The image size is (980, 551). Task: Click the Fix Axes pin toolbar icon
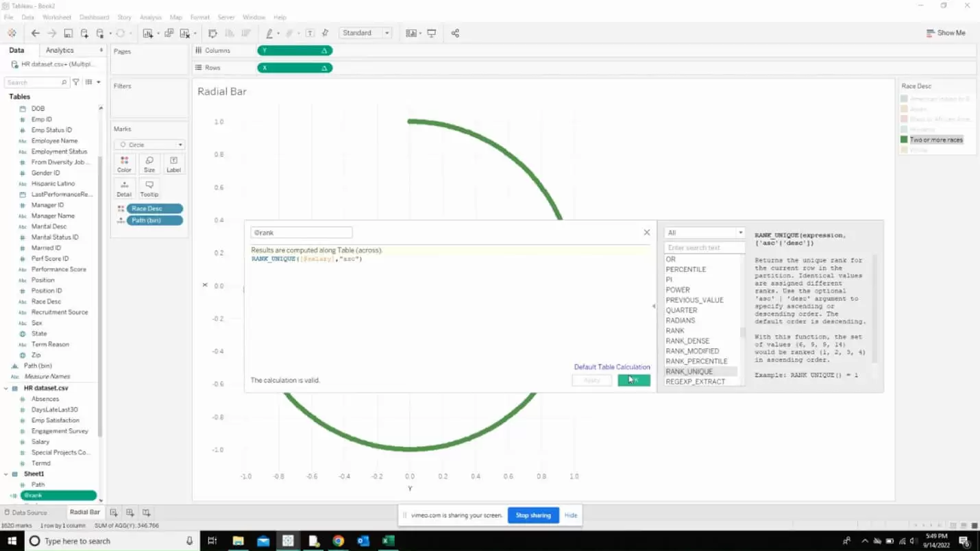[x=325, y=33]
